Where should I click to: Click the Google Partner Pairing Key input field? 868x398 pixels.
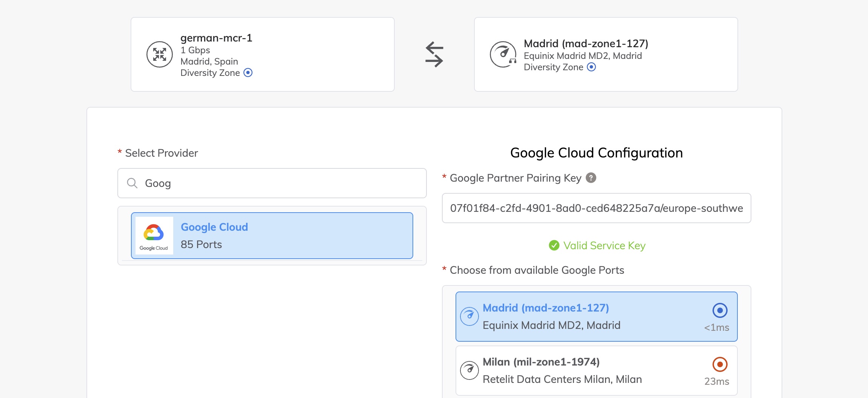click(x=596, y=208)
